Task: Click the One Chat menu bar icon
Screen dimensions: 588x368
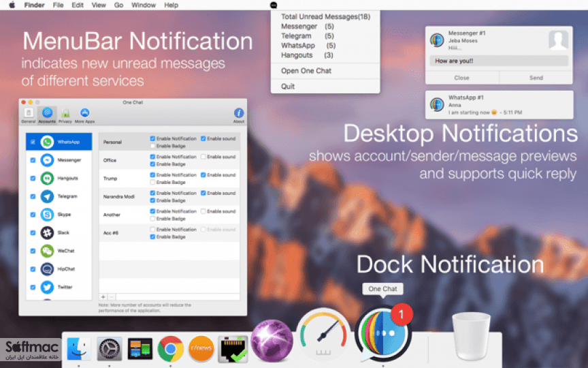Action: tap(274, 5)
